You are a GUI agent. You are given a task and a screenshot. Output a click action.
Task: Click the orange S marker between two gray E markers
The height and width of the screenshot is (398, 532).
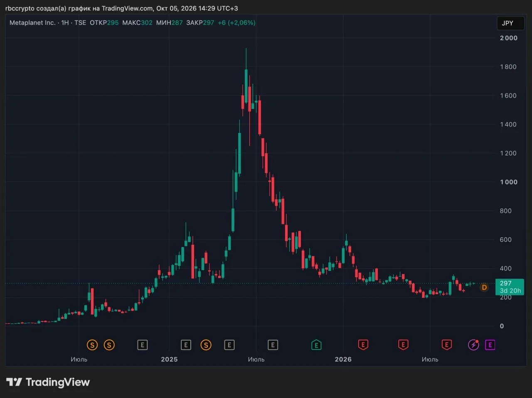click(206, 345)
